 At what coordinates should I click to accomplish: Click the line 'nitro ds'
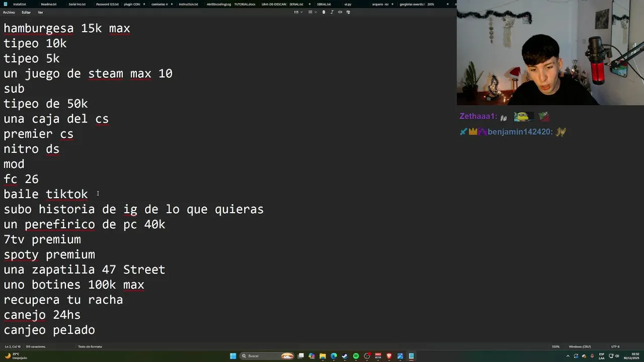(32, 149)
